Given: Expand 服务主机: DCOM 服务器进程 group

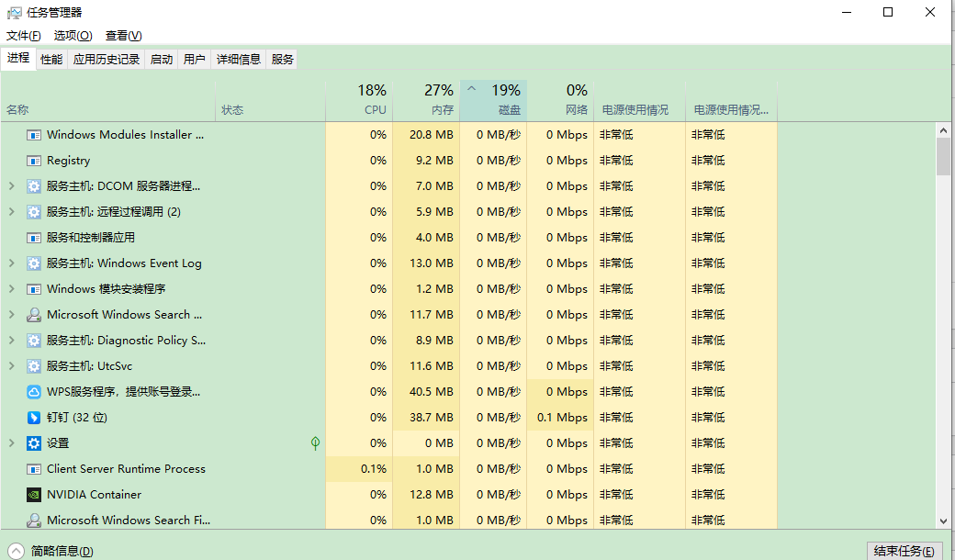Looking at the screenshot, I should 11,186.
